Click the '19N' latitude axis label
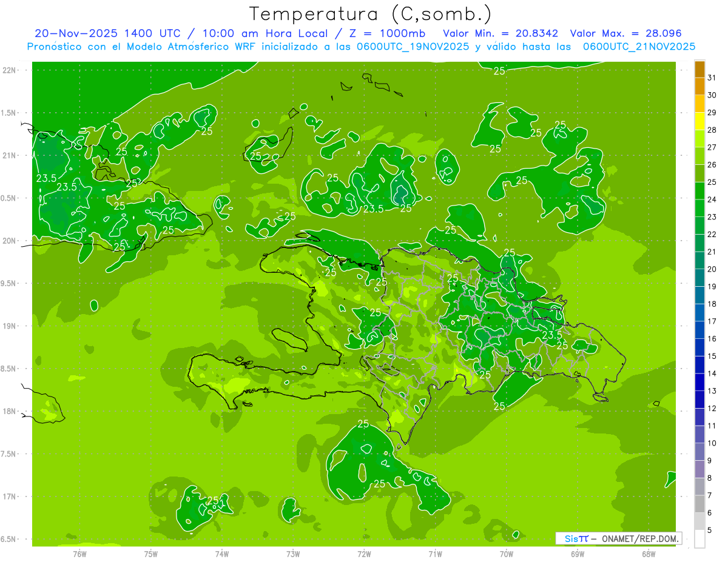Image resolution: width=728 pixels, height=562 pixels. click(10, 326)
